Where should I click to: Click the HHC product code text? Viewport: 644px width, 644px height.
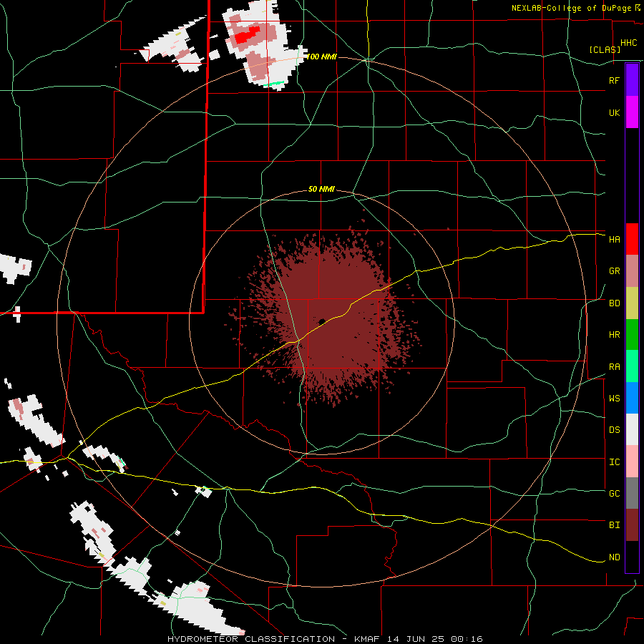629,43
